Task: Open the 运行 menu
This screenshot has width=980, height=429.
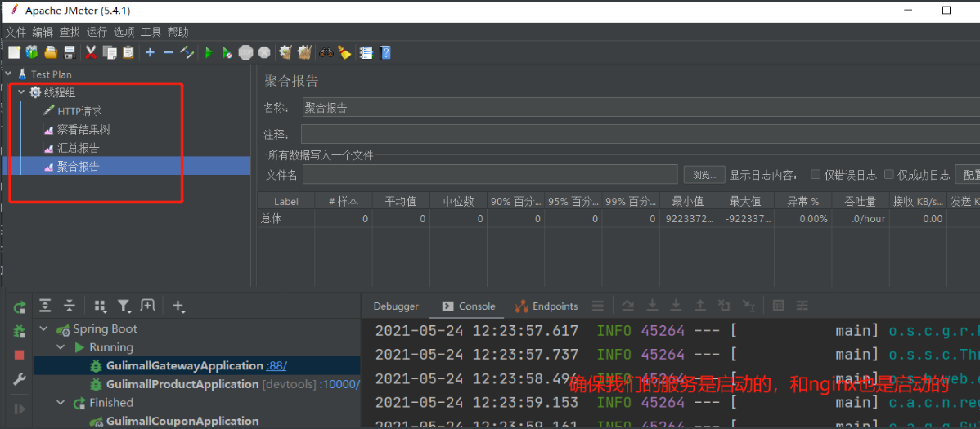Action: [x=97, y=32]
